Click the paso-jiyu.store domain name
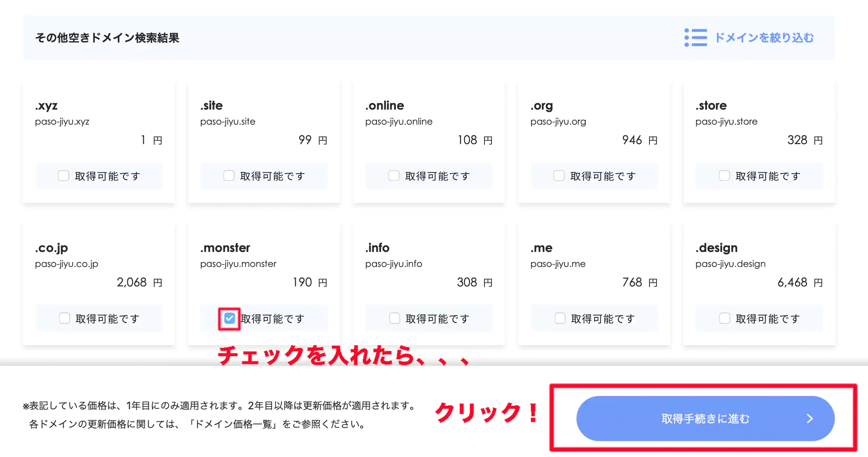This screenshot has height=457, width=868. pos(726,122)
